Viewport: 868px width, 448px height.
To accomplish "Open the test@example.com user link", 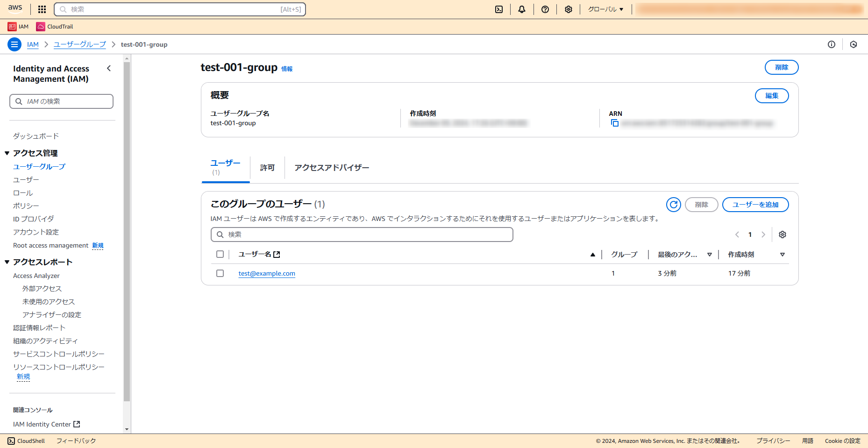I will pyautogui.click(x=267, y=273).
